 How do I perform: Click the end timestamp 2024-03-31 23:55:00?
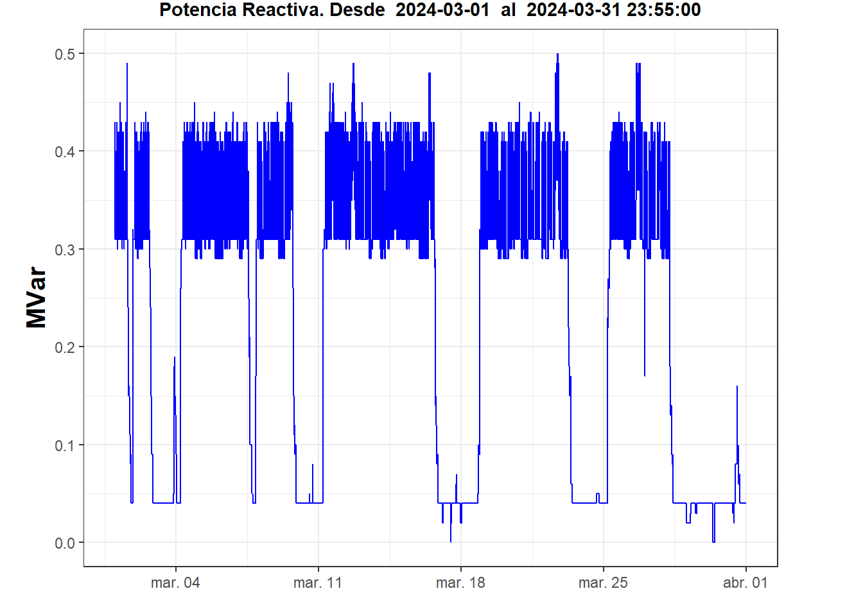(613, 10)
